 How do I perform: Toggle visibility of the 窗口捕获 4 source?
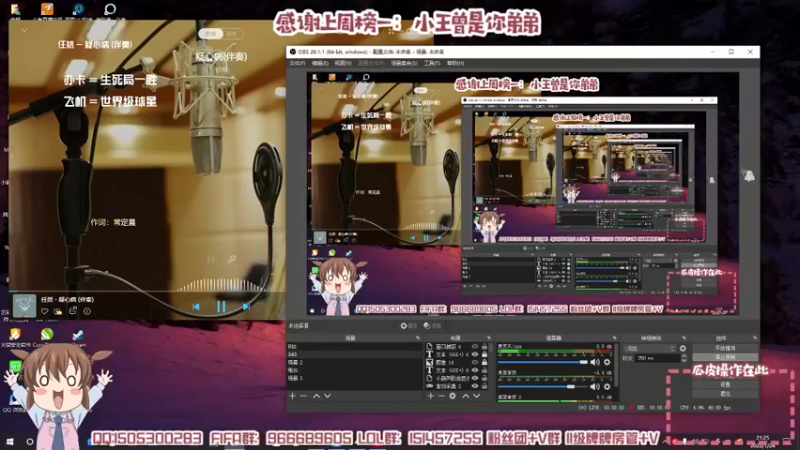pyautogui.click(x=474, y=347)
